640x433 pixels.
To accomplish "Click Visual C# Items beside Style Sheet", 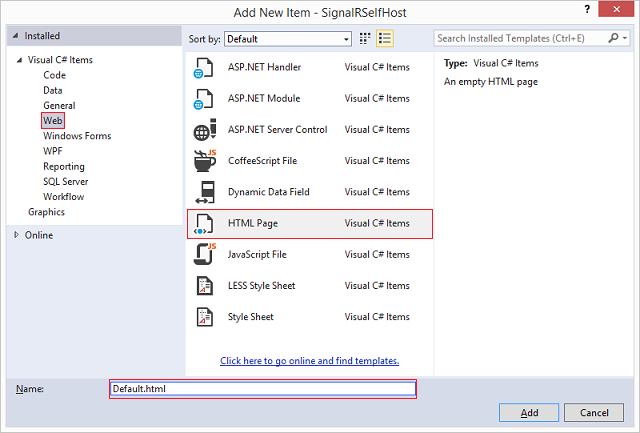I will (x=377, y=317).
